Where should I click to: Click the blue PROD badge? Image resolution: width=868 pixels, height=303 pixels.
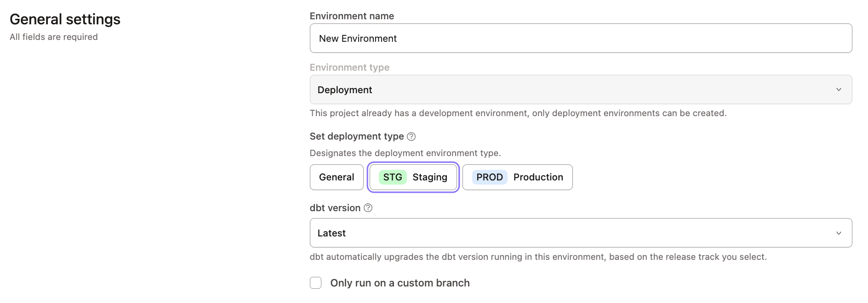[489, 177]
